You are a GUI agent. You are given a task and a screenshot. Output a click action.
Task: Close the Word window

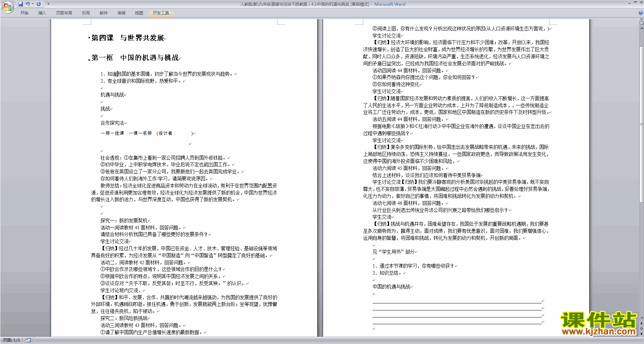point(641,3)
